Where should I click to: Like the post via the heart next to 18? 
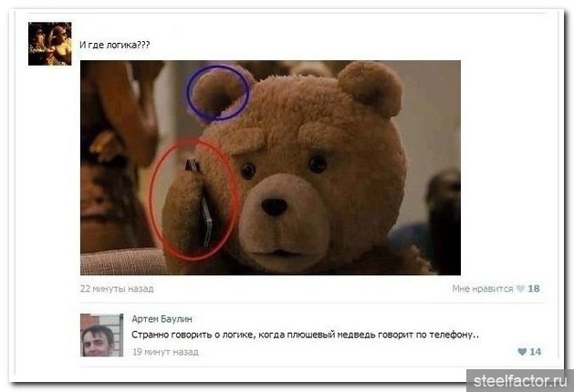(x=520, y=288)
